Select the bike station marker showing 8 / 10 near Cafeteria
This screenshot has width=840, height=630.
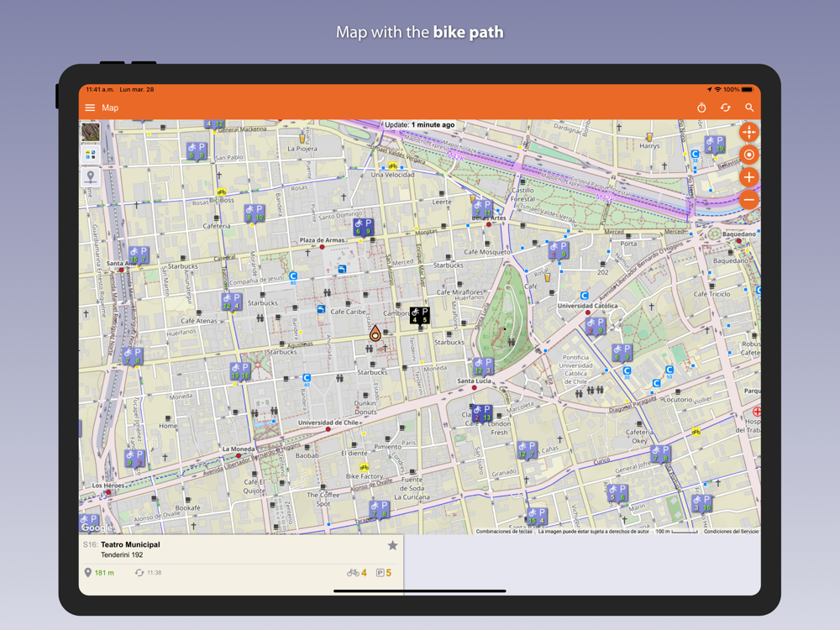(x=254, y=213)
